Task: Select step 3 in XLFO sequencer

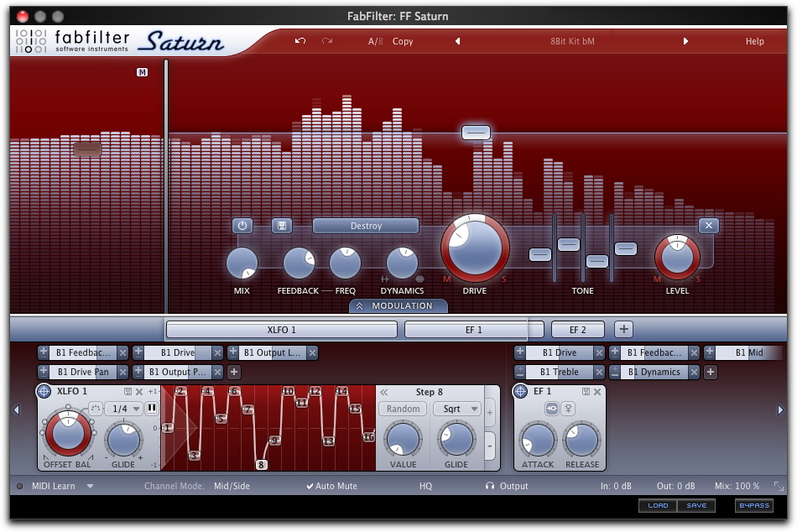Action: point(193,456)
